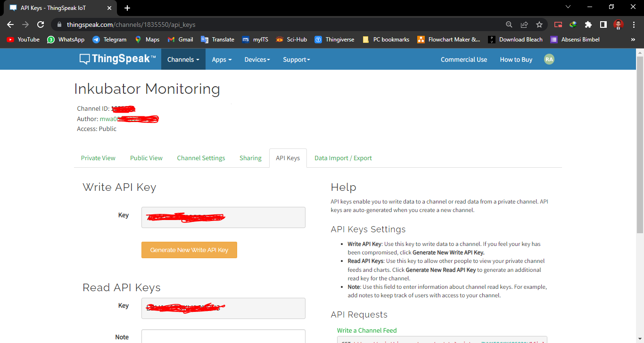Expand the Channels dropdown menu
644x343 pixels.
tap(183, 59)
